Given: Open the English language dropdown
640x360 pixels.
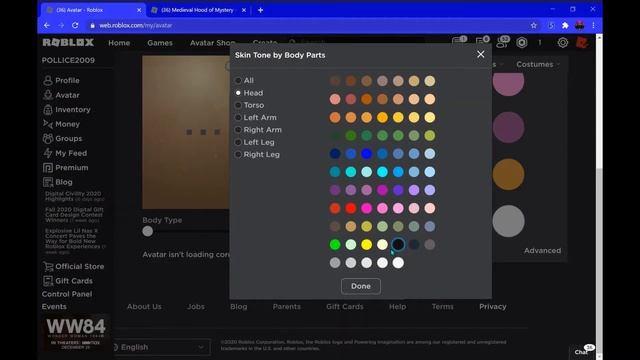Looking at the screenshot, I should [x=162, y=347].
